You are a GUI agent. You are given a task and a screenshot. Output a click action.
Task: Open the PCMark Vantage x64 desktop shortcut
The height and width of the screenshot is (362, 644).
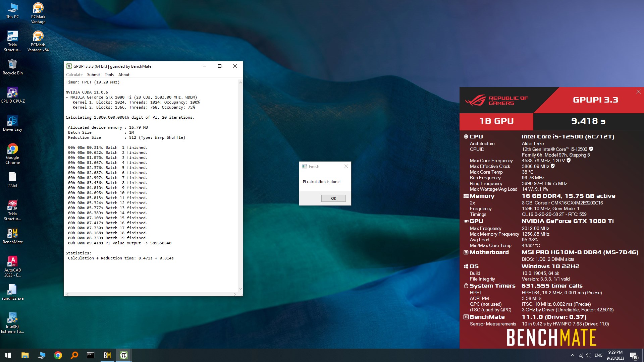38,42
